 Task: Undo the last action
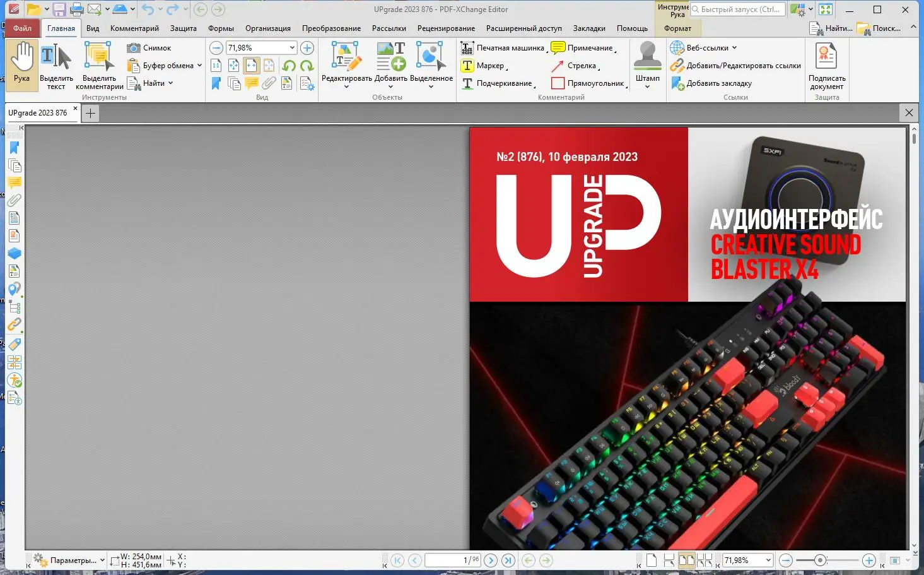click(148, 9)
